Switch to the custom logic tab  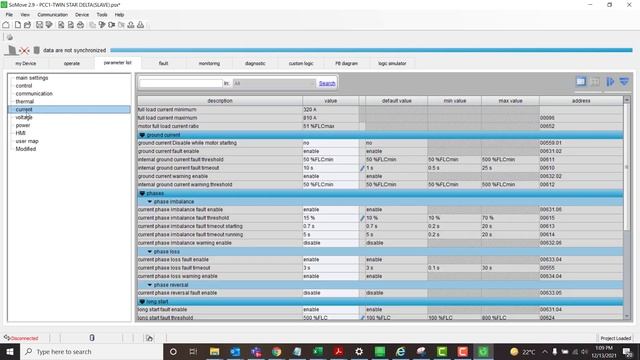point(301,63)
